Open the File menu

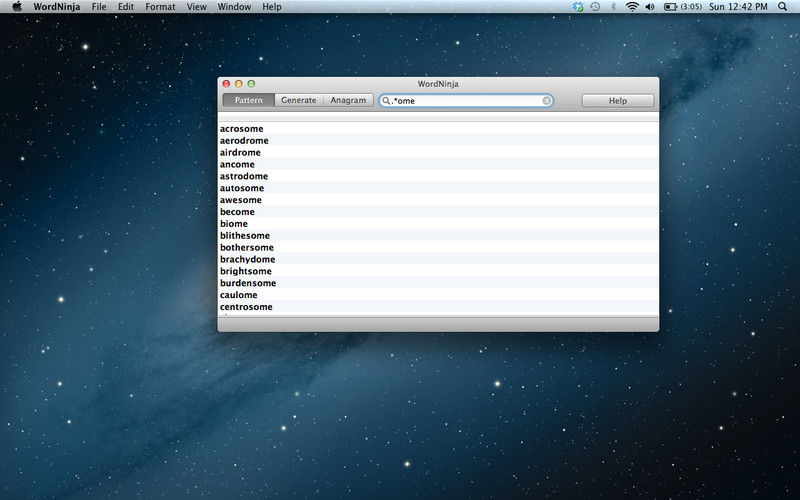click(x=99, y=7)
